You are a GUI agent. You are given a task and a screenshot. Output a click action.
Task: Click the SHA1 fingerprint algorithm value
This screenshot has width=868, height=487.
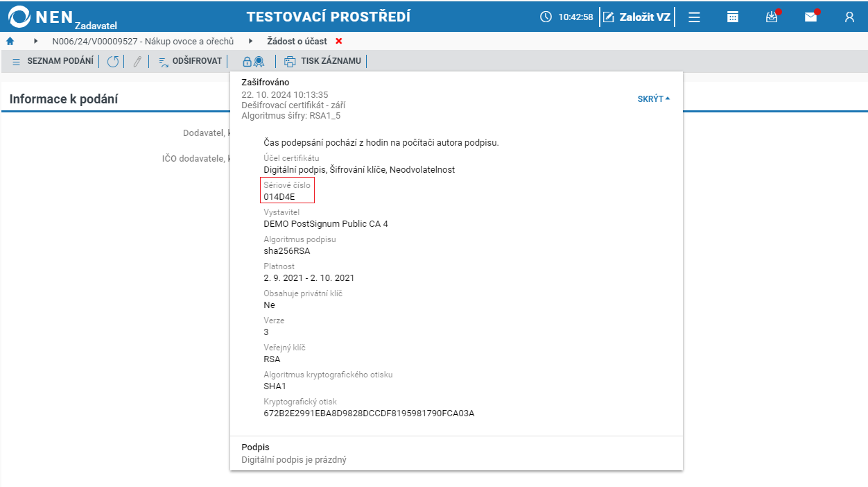pyautogui.click(x=275, y=386)
